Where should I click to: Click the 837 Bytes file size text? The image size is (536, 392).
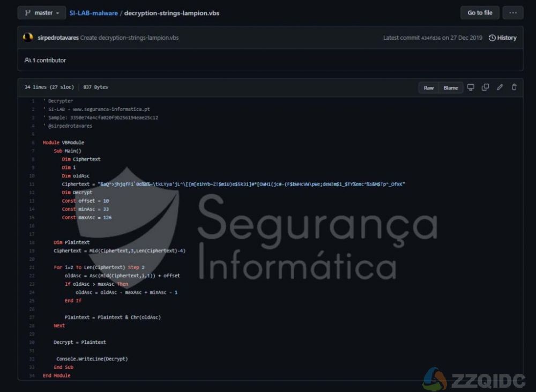point(95,87)
